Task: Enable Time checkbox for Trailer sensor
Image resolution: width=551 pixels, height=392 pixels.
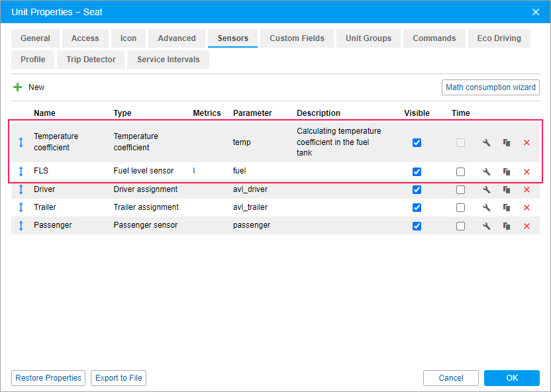Action: point(460,208)
